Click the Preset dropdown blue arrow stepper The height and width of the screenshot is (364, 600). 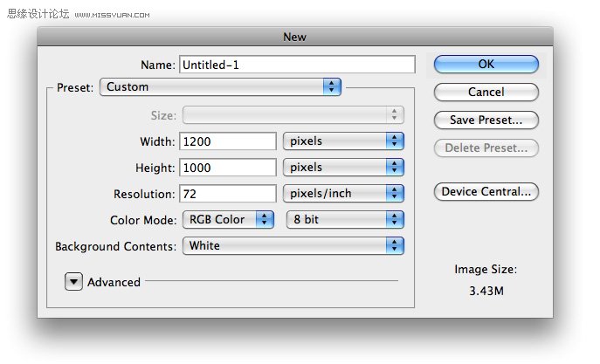(x=332, y=87)
